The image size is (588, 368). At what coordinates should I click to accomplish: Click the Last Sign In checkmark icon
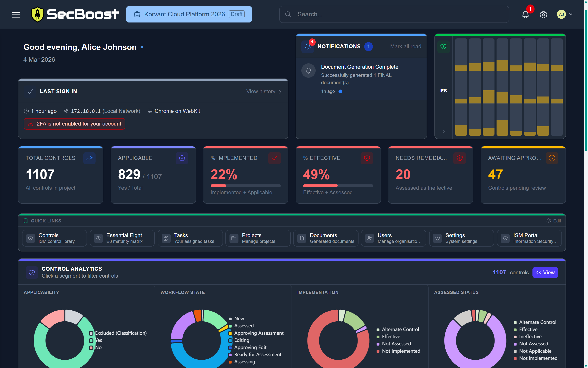click(x=30, y=92)
